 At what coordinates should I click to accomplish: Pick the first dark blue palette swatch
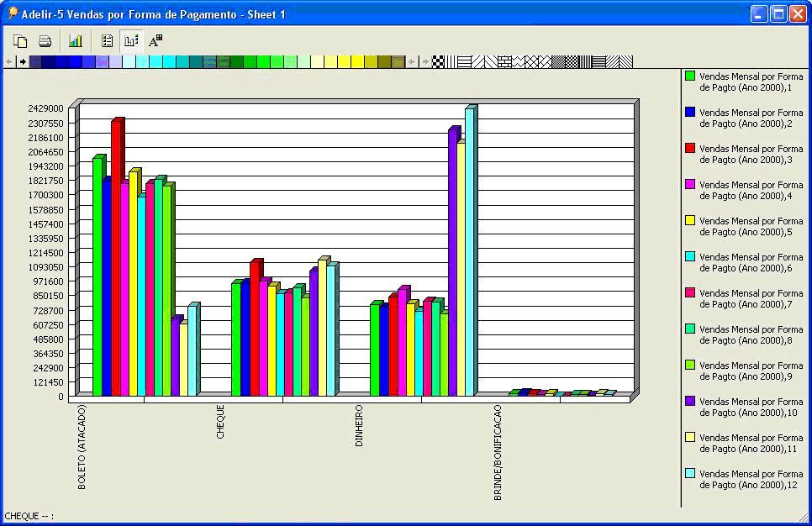point(35,61)
